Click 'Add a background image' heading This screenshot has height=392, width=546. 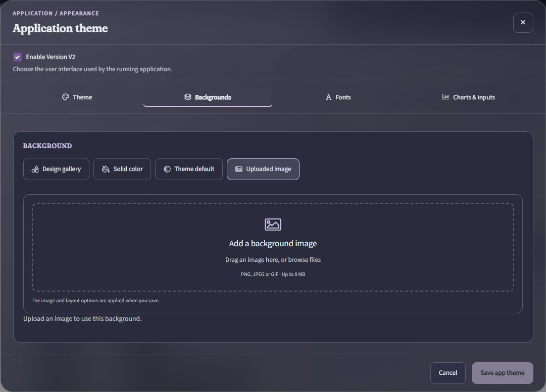pos(273,244)
